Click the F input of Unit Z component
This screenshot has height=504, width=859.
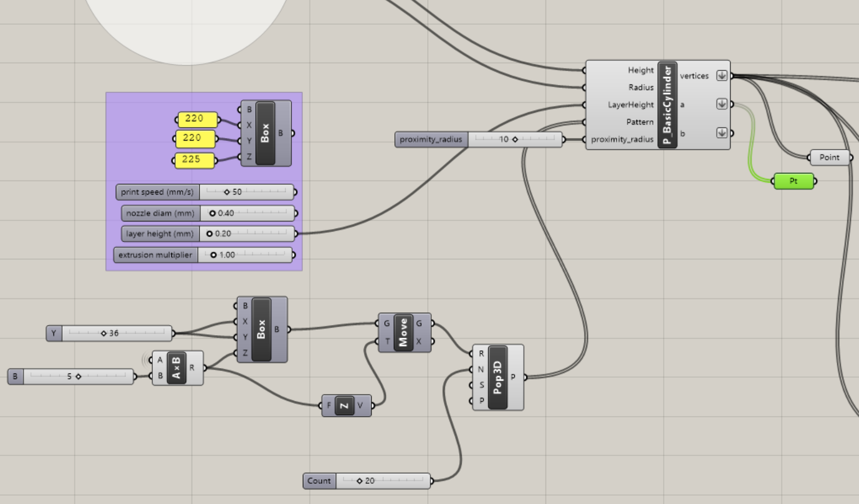[x=329, y=405]
